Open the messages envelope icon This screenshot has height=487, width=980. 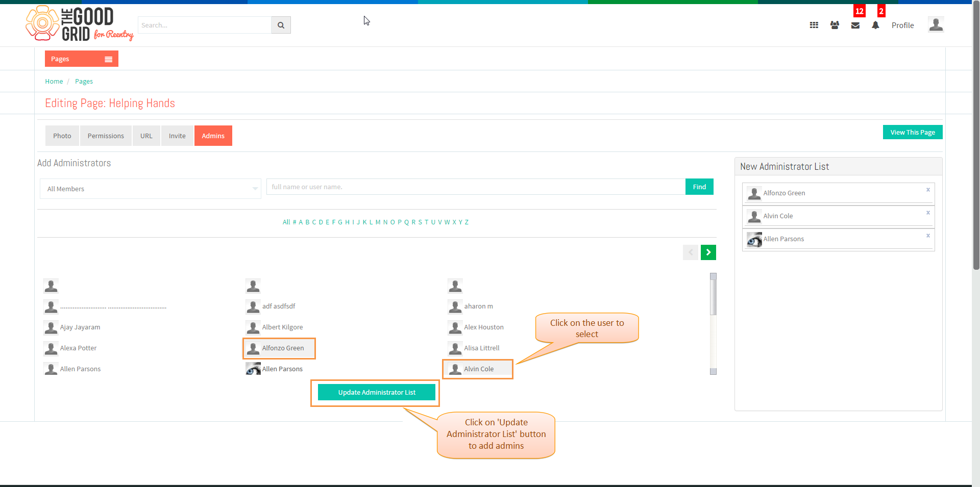855,25
